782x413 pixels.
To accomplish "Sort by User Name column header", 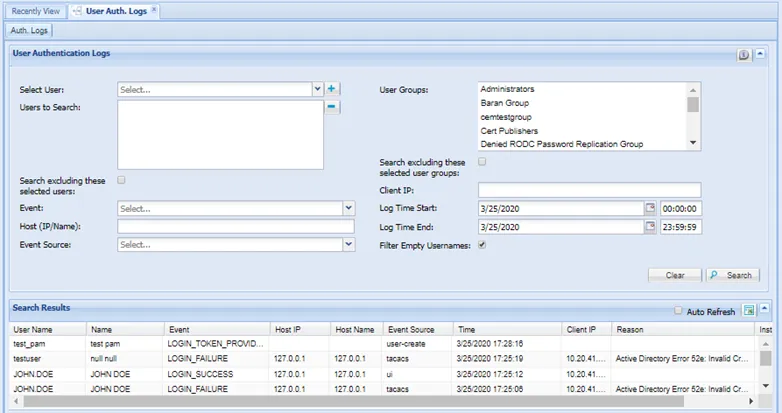I will click(x=48, y=329).
